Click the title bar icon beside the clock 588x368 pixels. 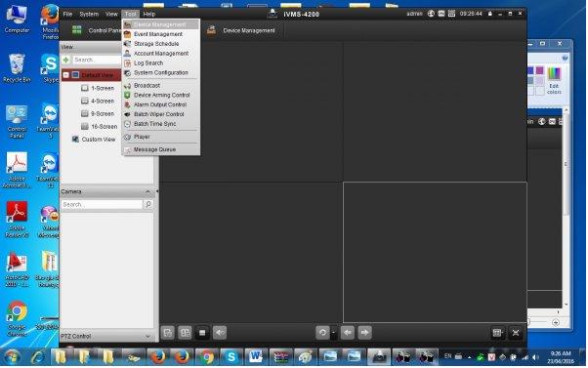[451, 14]
